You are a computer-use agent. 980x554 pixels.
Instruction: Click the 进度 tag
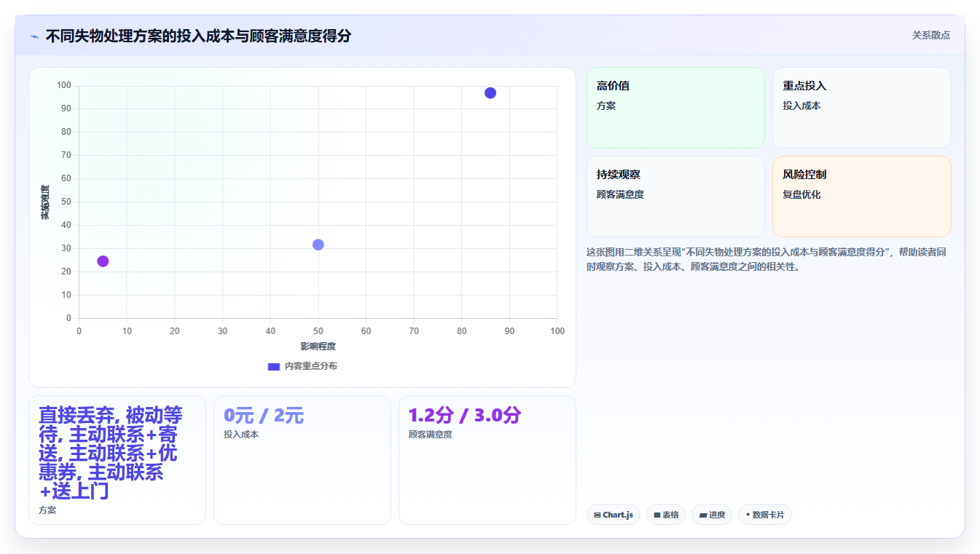(712, 515)
